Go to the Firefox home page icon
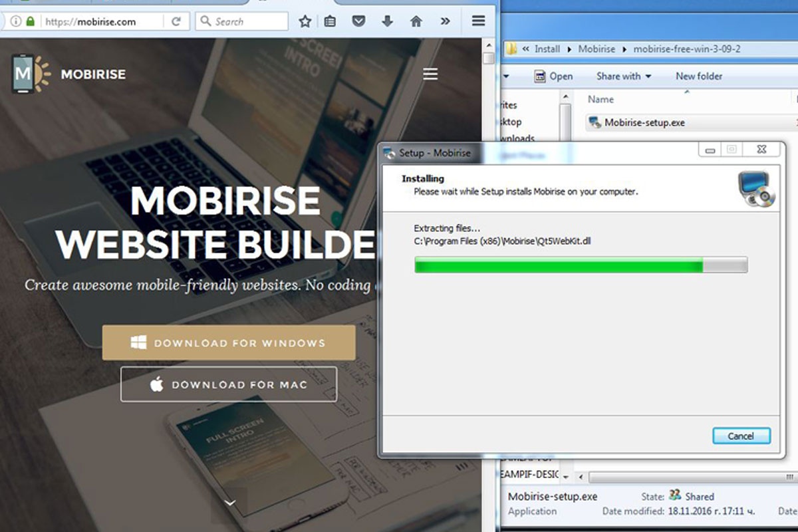Image resolution: width=798 pixels, height=532 pixels. 416,21
